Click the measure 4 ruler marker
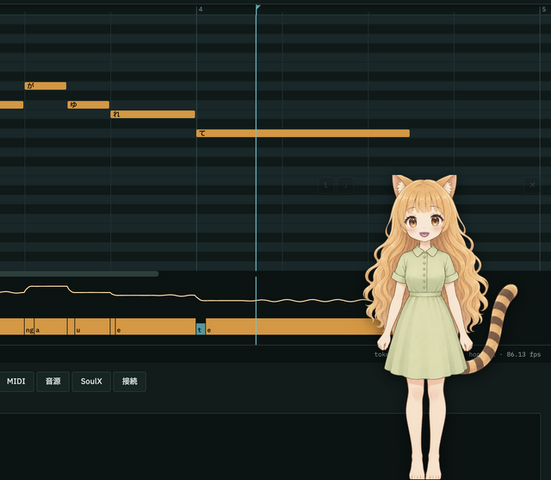This screenshot has width=551, height=480. click(200, 9)
